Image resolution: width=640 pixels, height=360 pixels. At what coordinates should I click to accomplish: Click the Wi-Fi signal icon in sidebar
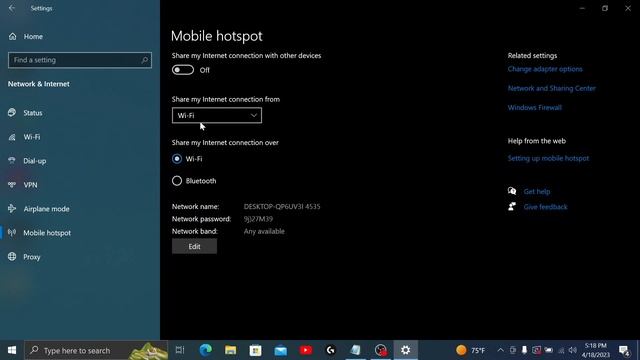click(x=12, y=137)
